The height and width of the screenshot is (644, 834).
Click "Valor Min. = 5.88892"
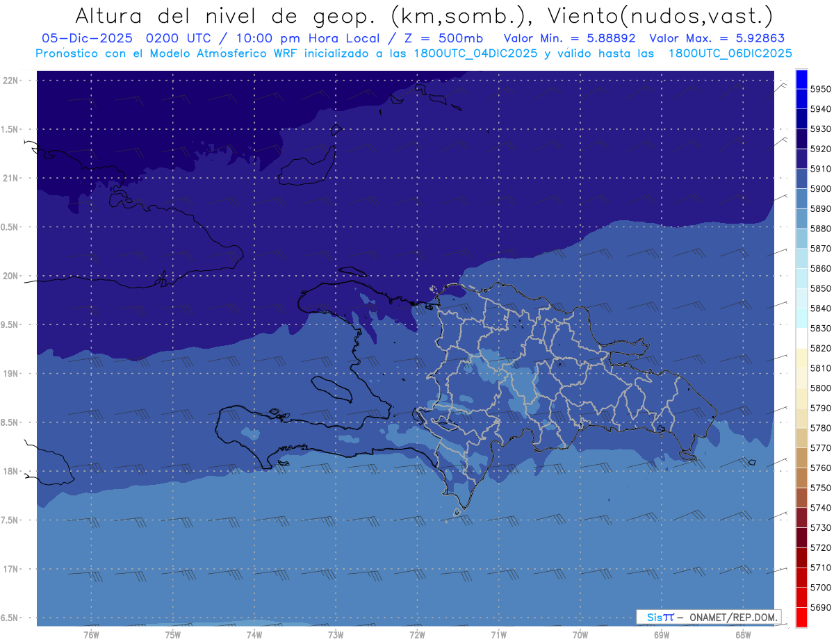569,38
